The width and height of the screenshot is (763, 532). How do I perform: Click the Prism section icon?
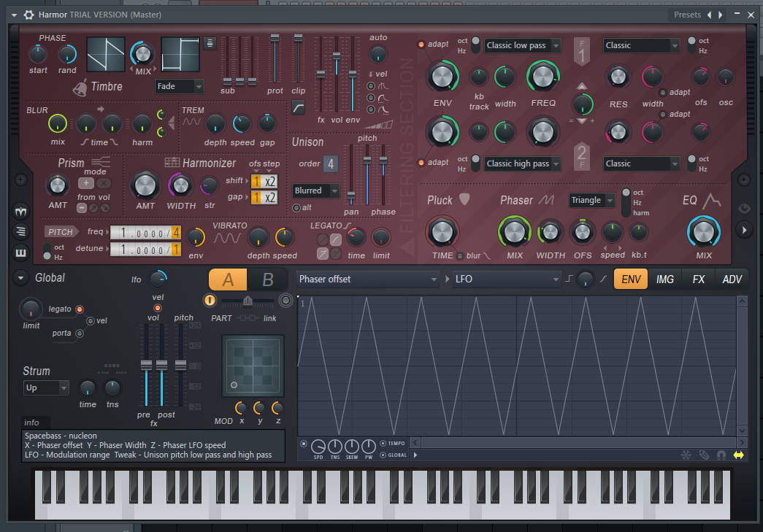pyautogui.click(x=100, y=162)
